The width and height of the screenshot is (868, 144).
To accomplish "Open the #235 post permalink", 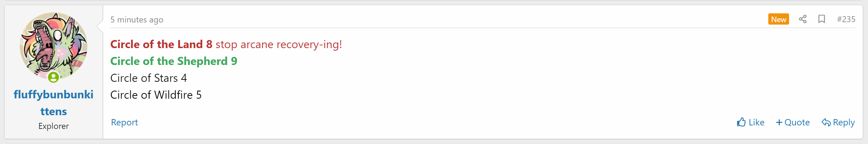I will (x=846, y=19).
